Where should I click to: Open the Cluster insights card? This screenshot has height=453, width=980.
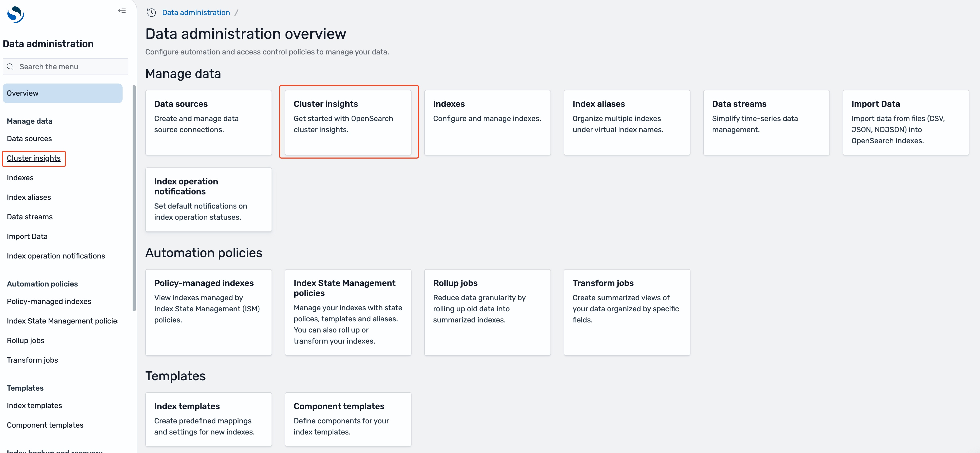coord(348,123)
